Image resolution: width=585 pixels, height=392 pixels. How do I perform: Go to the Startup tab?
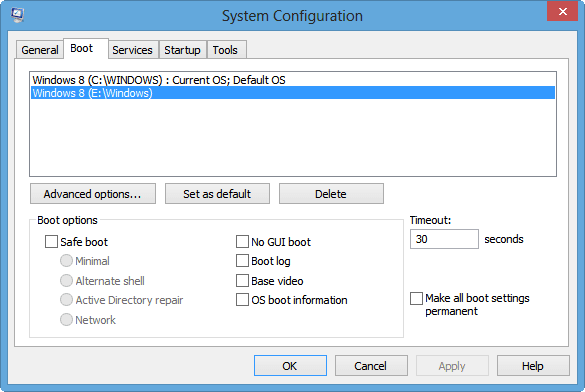click(182, 50)
